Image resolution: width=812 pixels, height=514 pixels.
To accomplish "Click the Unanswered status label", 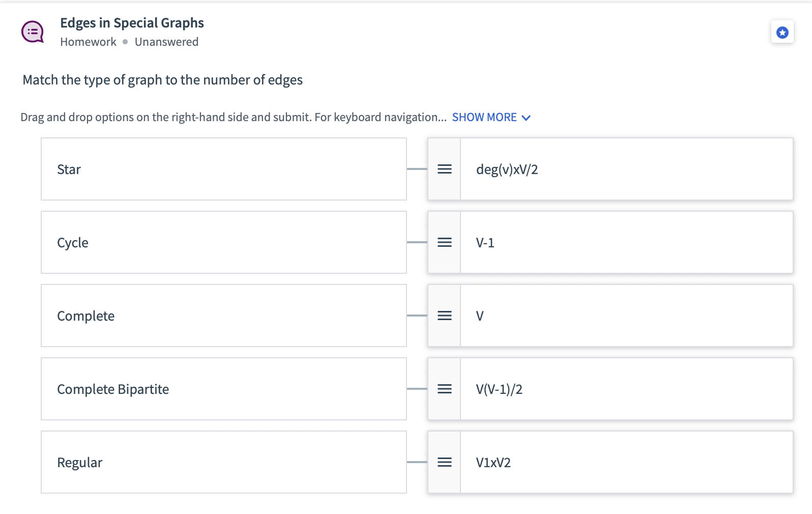I will 166,42.
